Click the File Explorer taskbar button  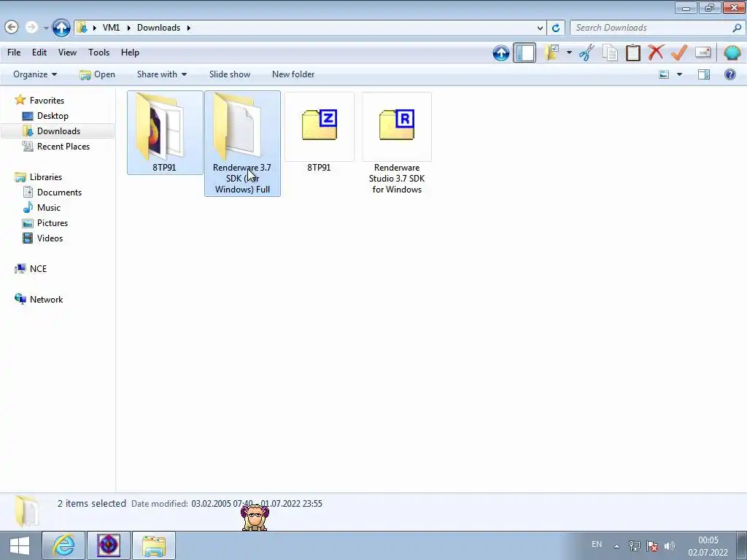click(154, 545)
